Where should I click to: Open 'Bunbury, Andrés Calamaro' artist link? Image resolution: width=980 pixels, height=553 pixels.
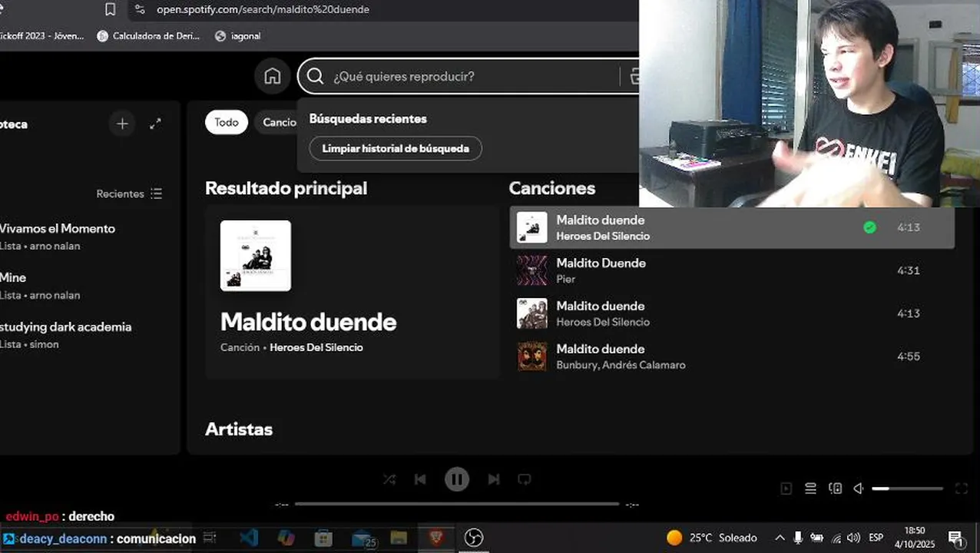point(621,365)
